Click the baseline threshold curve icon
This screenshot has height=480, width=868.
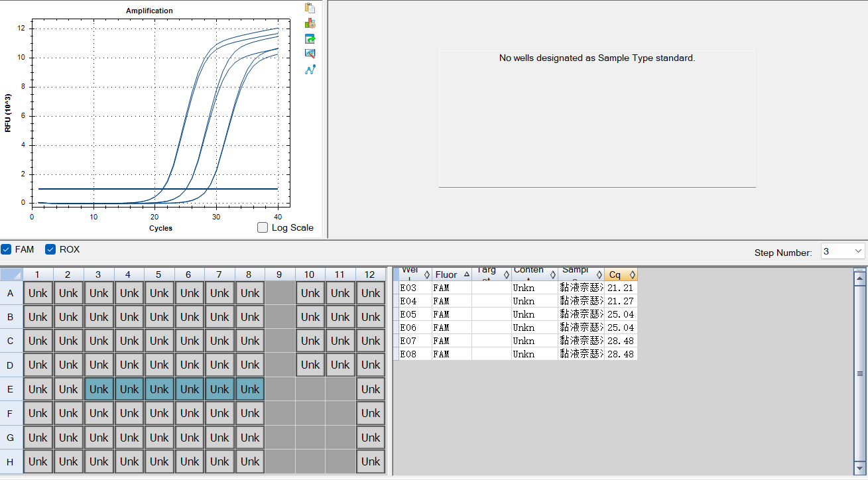310,69
